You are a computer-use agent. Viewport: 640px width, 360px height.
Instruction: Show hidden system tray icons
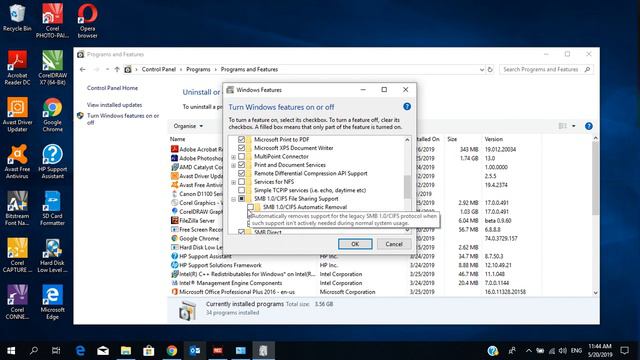(529, 351)
